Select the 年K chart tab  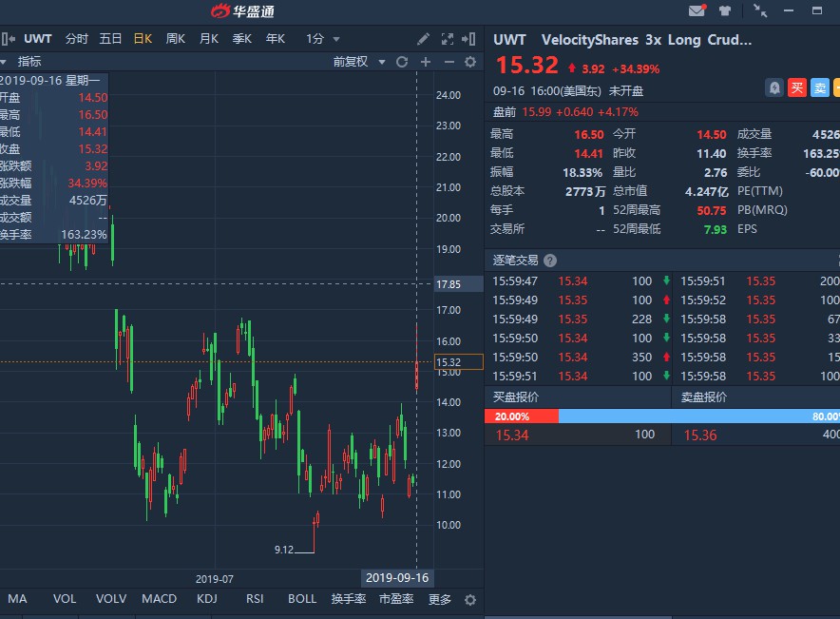click(x=276, y=39)
